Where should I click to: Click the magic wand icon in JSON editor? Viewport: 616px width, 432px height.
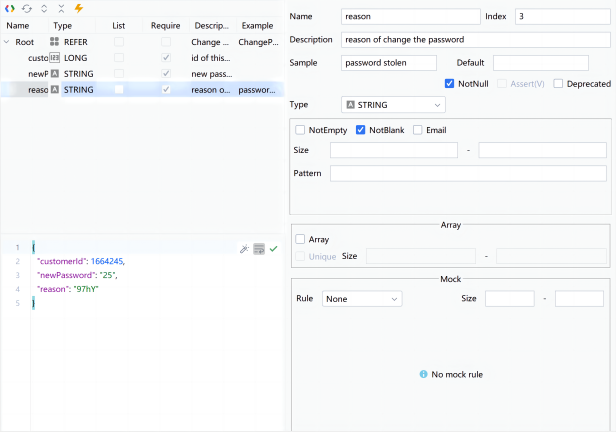244,248
